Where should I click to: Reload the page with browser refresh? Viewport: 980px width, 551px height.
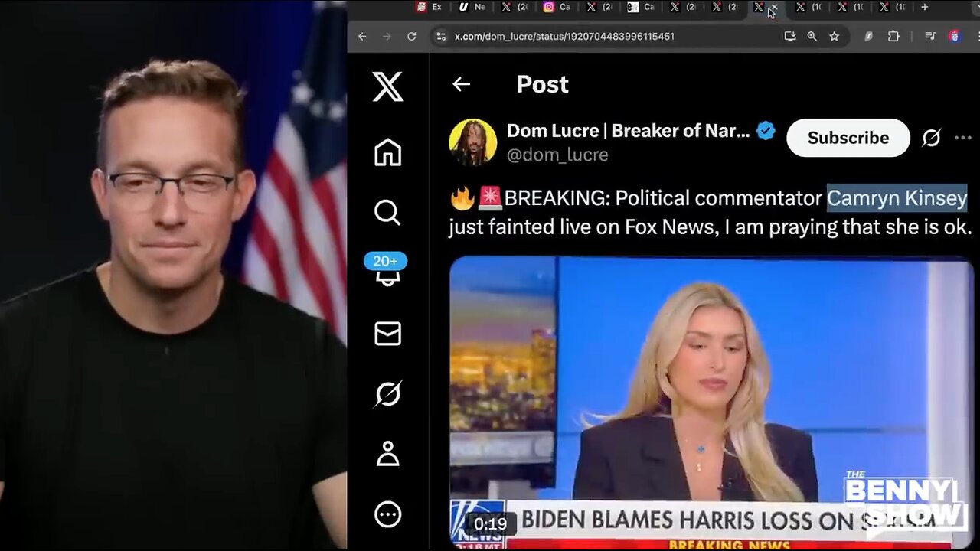[x=411, y=36]
